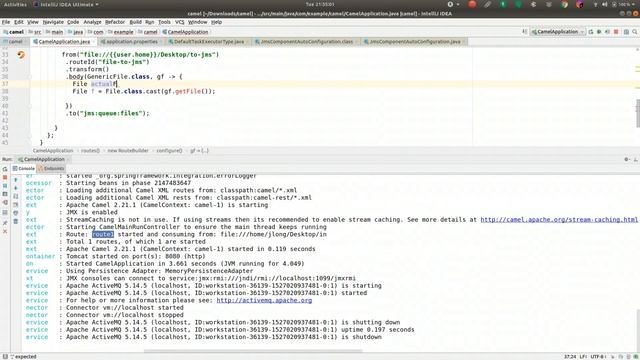Click the Print console icon

point(16,213)
